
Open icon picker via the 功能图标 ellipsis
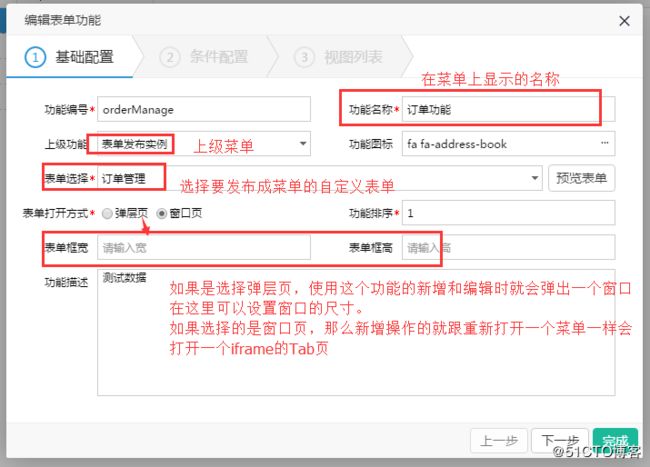click(x=605, y=143)
